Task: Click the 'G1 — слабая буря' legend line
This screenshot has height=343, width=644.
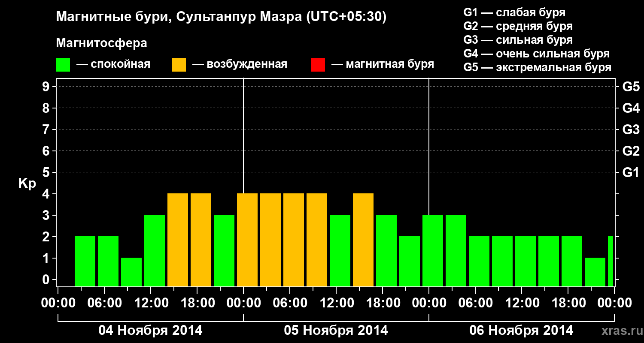Action: click(x=514, y=12)
